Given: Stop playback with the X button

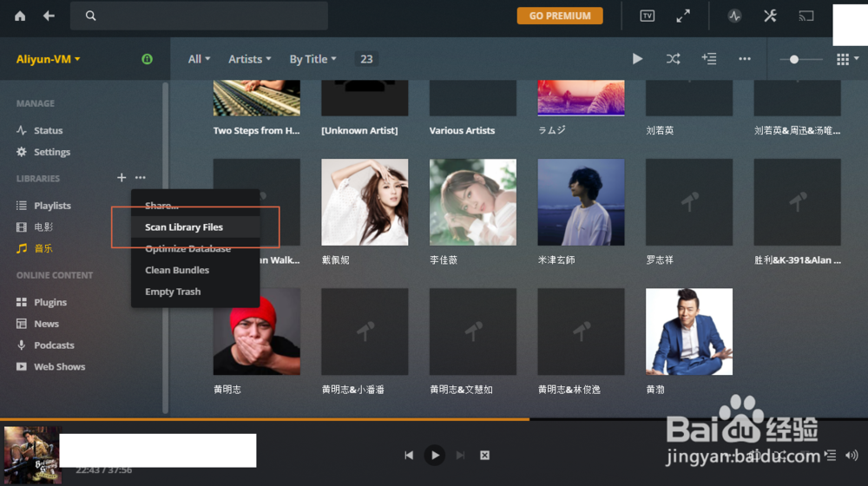Looking at the screenshot, I should pos(485,455).
